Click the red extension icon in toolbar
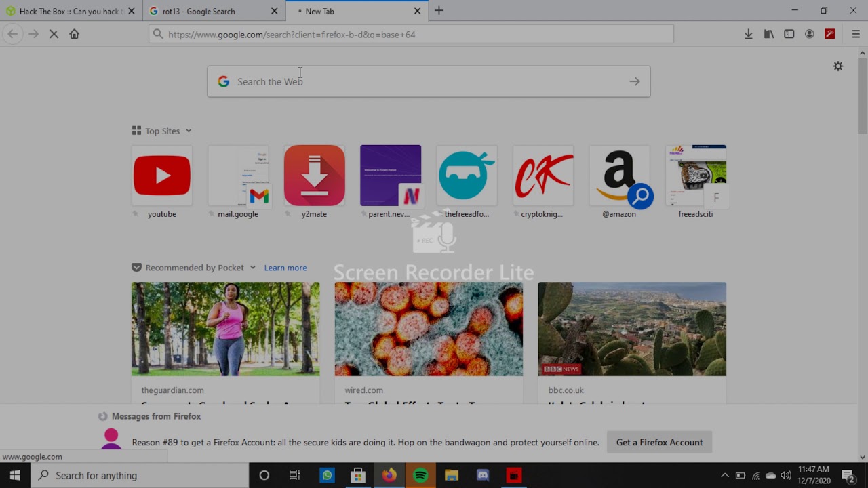Image resolution: width=868 pixels, height=488 pixels. point(830,34)
